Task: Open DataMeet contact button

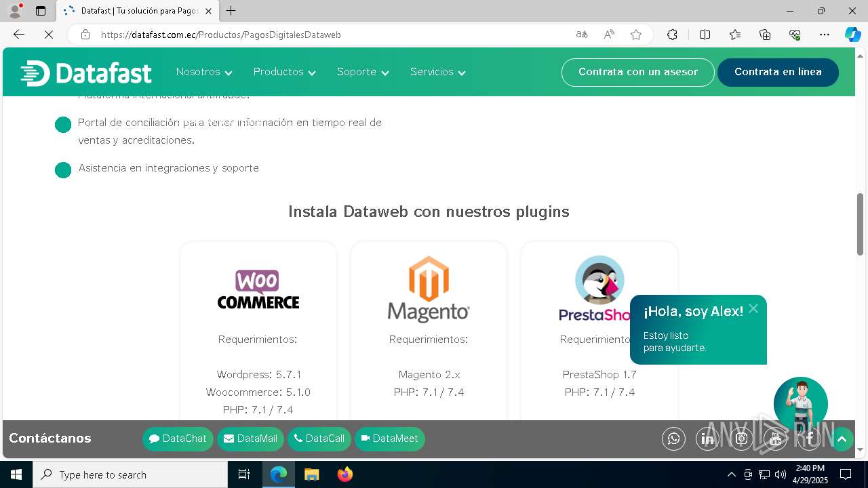Action: pos(390,439)
